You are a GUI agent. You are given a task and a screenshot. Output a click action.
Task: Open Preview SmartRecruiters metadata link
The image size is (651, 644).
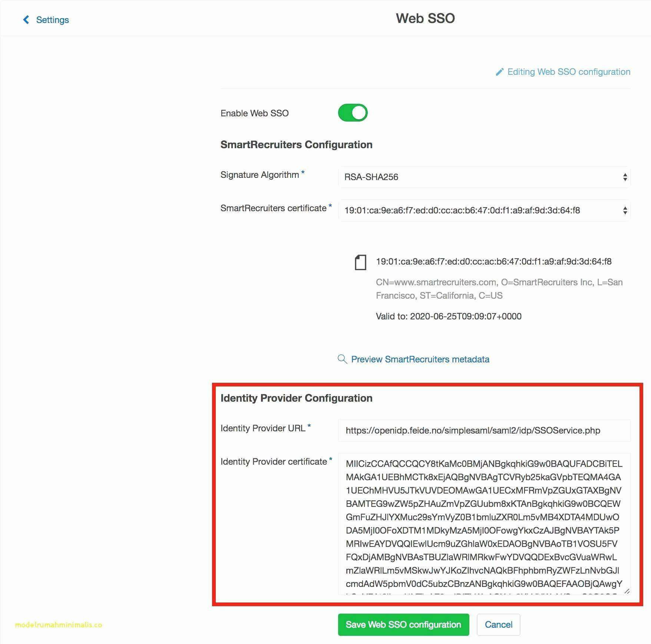[420, 359]
